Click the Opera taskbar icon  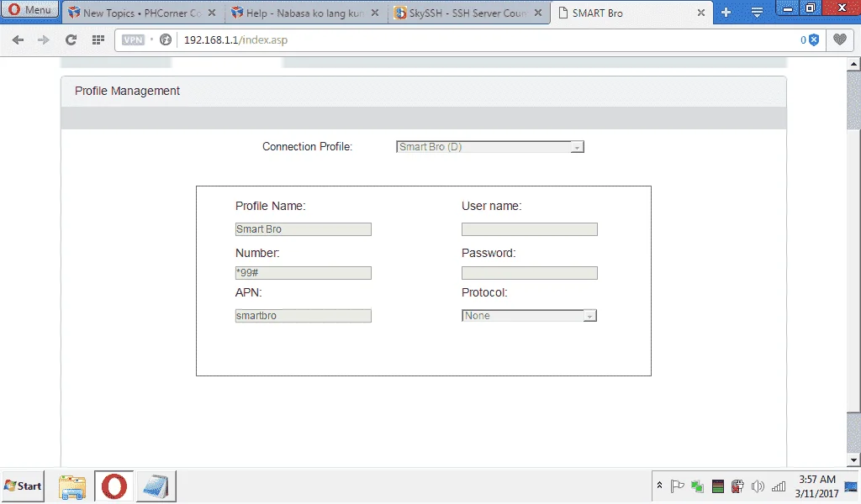click(x=114, y=486)
